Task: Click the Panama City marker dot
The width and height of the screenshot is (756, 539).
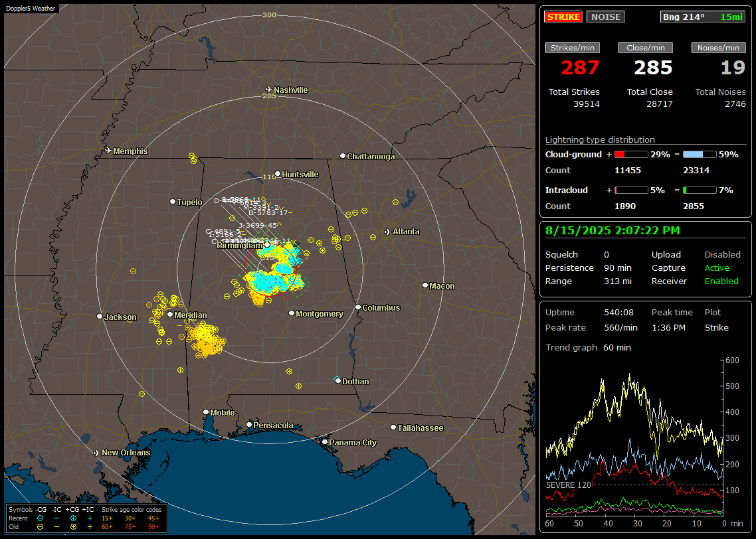Action: pyautogui.click(x=325, y=441)
